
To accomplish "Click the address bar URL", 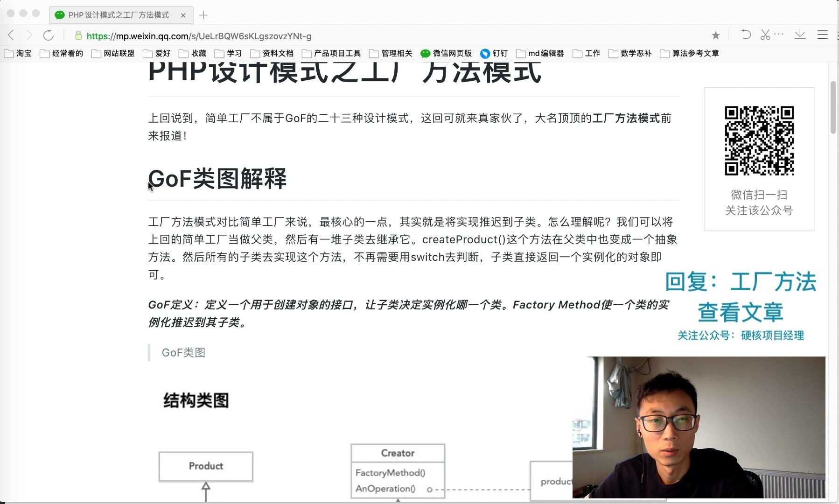I will point(199,36).
